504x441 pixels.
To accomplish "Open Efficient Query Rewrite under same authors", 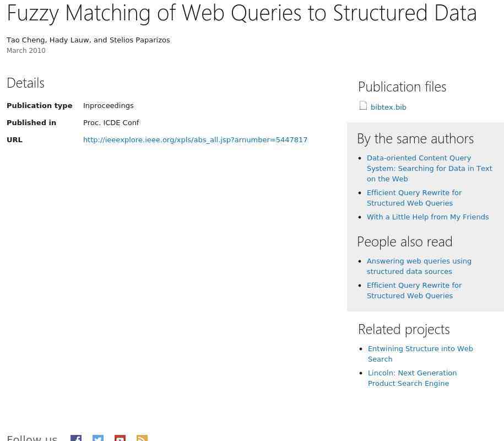I will pyautogui.click(x=414, y=198).
